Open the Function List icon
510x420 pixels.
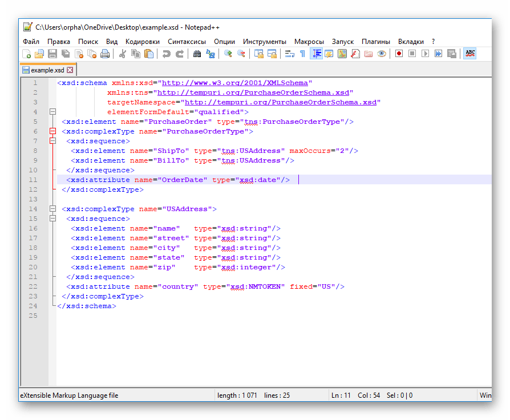click(355, 54)
